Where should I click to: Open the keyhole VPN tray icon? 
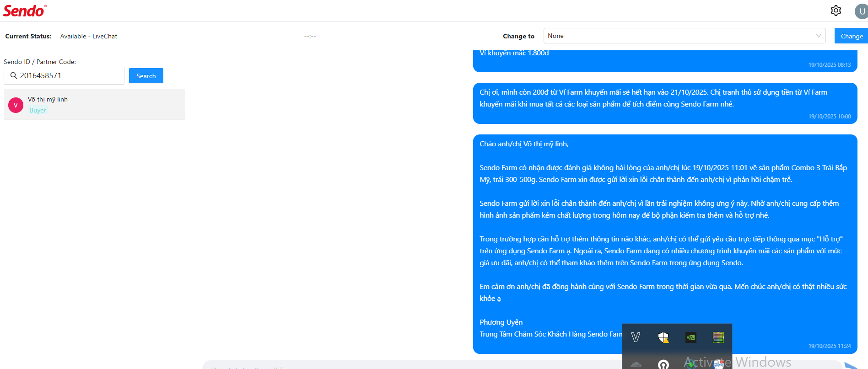[663, 364]
